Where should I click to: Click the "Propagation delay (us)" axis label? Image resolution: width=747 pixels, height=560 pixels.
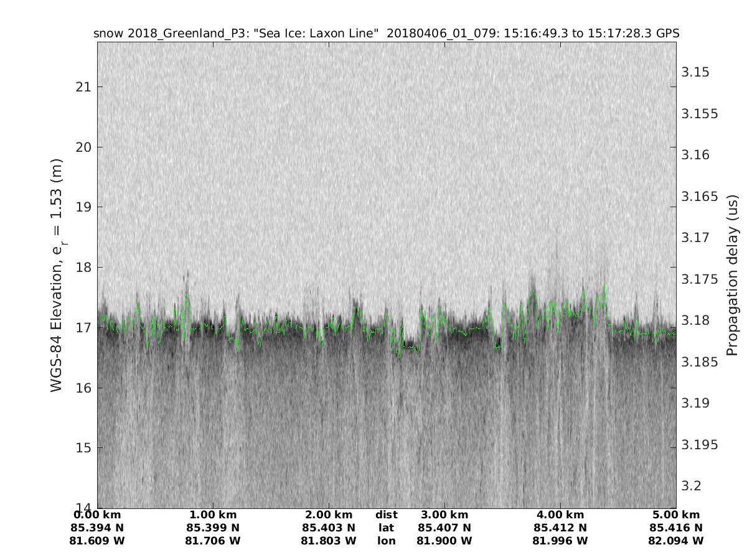pyautogui.click(x=733, y=274)
